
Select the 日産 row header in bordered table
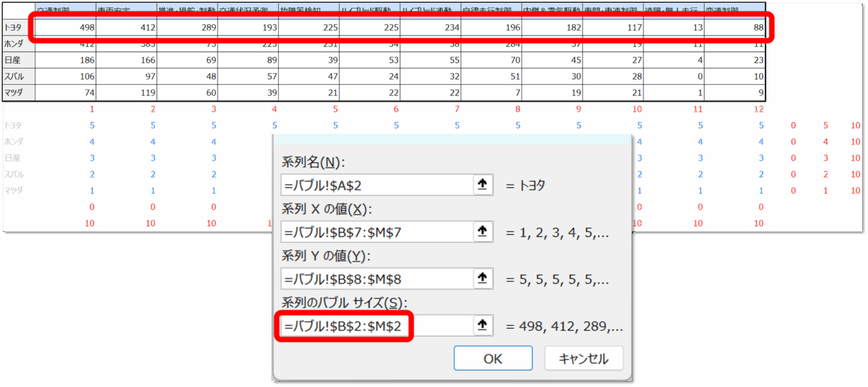[x=18, y=60]
